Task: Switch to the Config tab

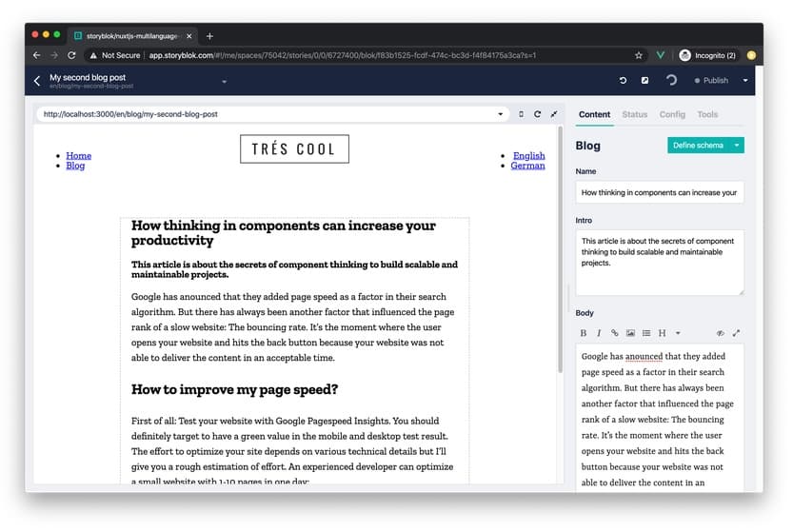Action: 672,114
